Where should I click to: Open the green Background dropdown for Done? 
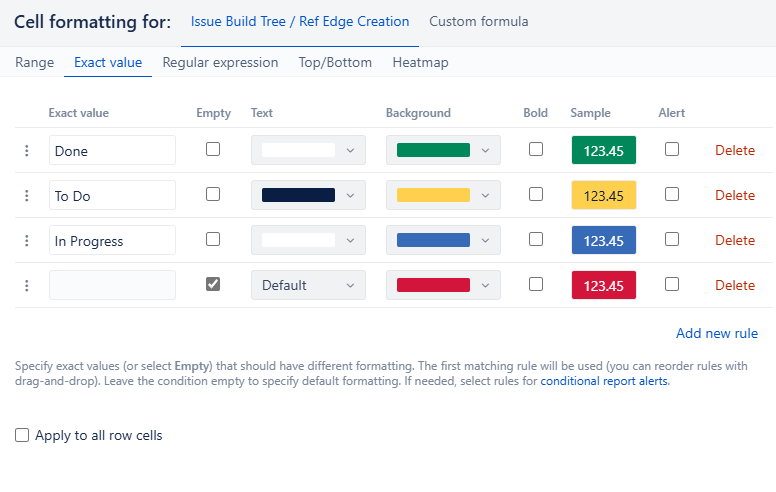pyautogui.click(x=443, y=150)
